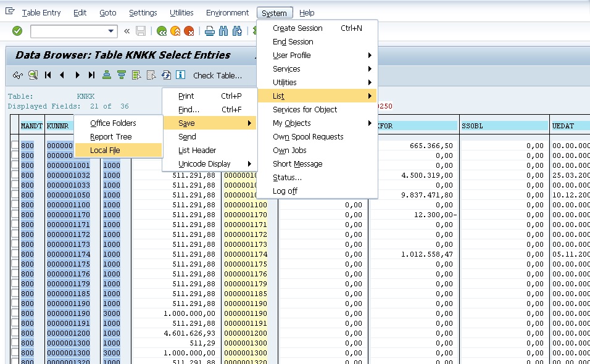
Task: Click the grey Deselect All icon
Action: tap(151, 75)
